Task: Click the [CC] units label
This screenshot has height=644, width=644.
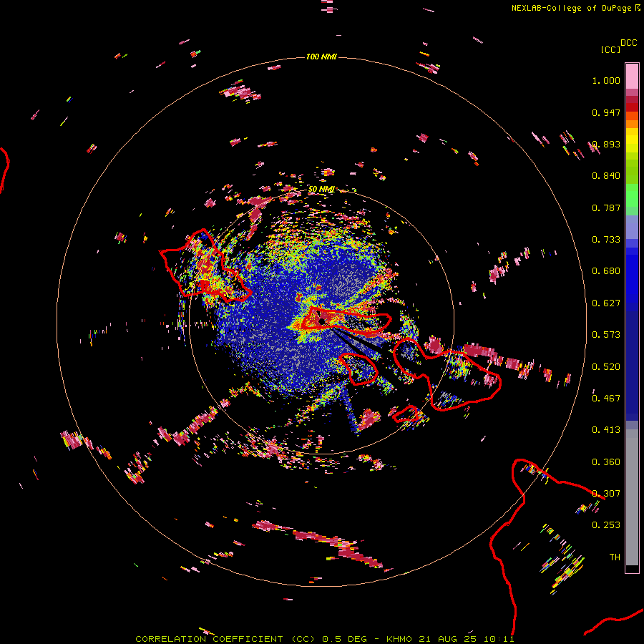Action: [610, 49]
